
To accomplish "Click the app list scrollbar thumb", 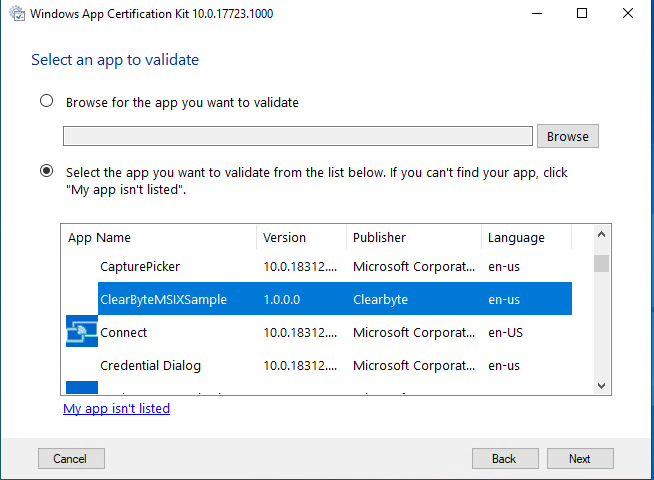I will (601, 263).
